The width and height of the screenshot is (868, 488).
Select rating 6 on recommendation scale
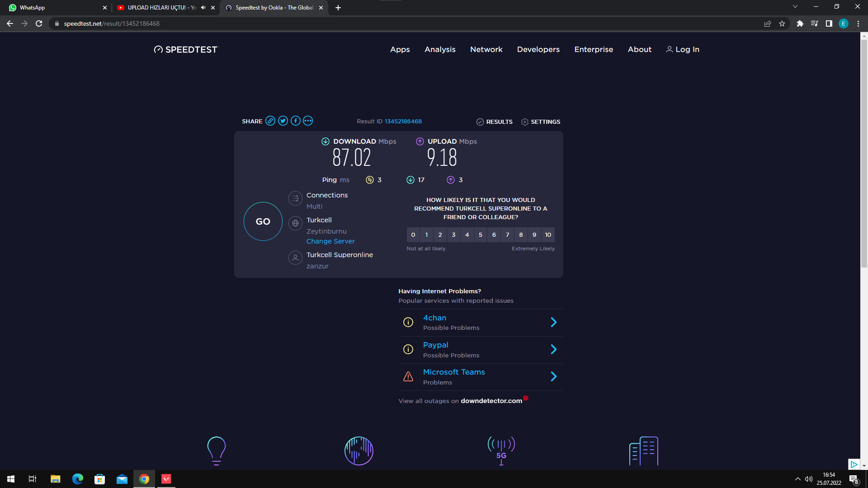click(494, 235)
